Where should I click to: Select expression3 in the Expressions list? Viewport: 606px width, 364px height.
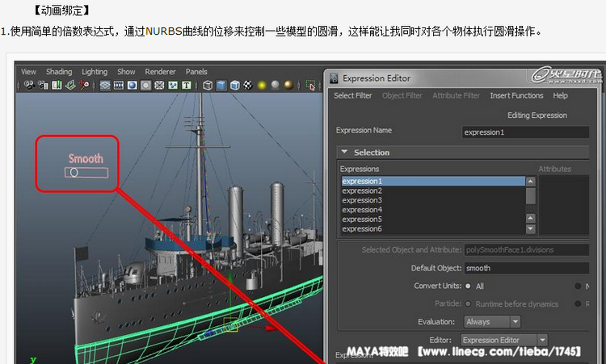[x=361, y=200]
